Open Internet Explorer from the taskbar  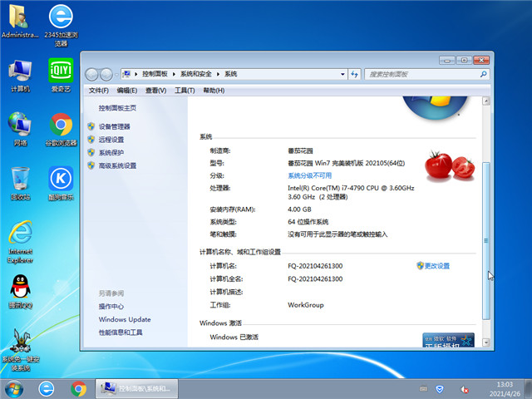pyautogui.click(x=47, y=389)
